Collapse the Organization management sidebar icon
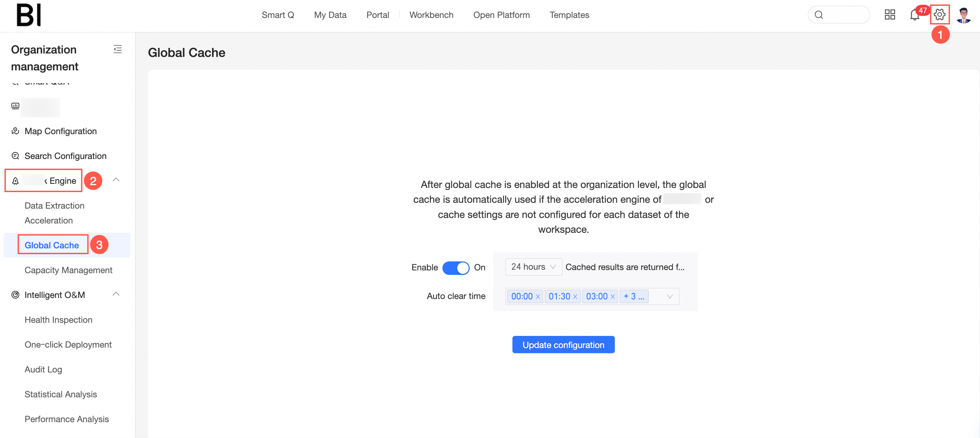 [x=118, y=49]
